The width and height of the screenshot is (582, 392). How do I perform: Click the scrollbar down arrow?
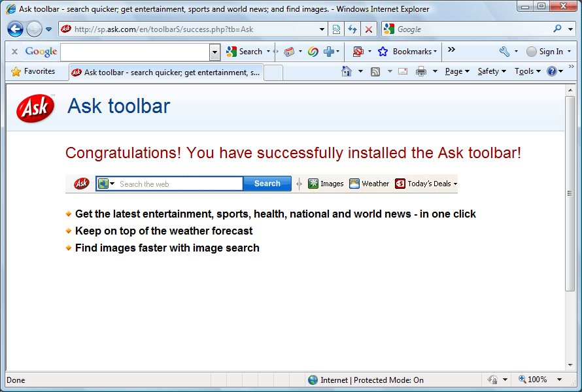[x=570, y=365]
